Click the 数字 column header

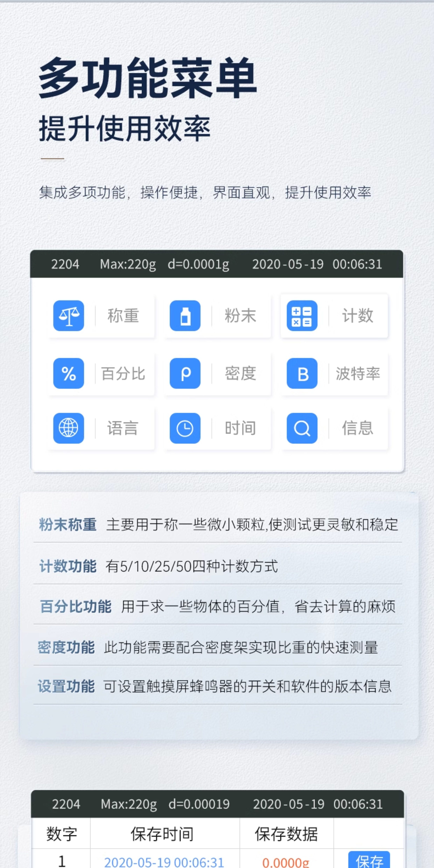(x=62, y=834)
